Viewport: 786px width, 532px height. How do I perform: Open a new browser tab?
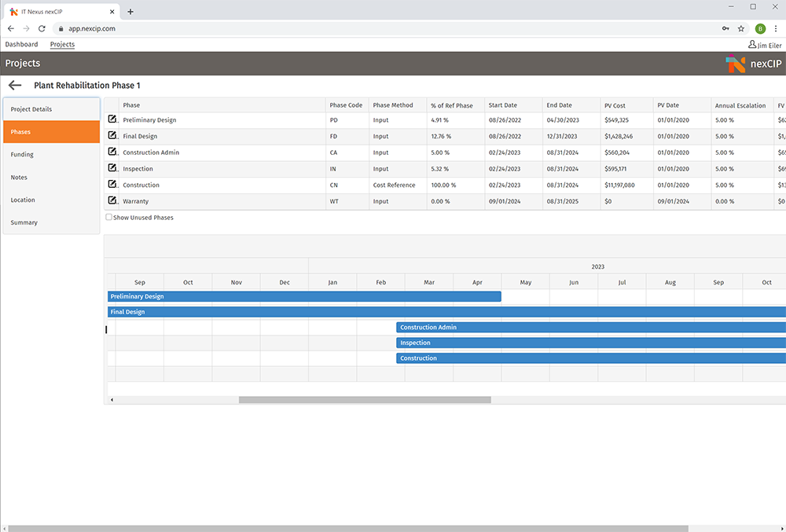coord(130,12)
